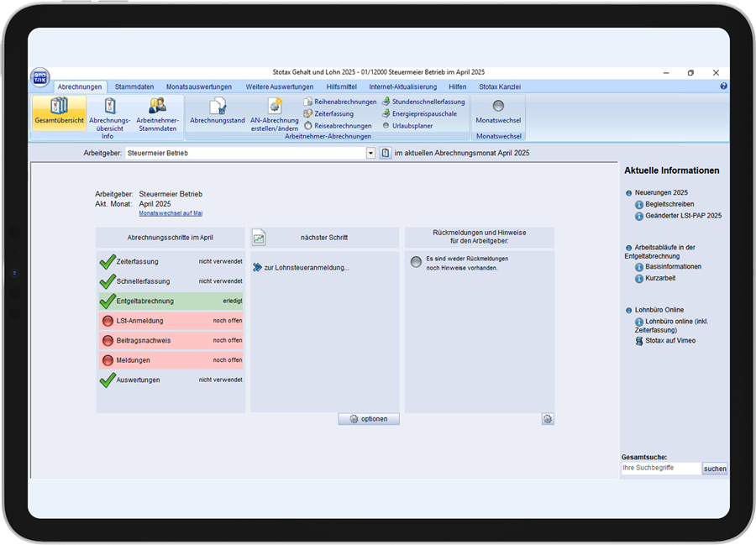Click AN-Abrechnung erstellen/ändern
This screenshot has height=545, width=756.
275,116
